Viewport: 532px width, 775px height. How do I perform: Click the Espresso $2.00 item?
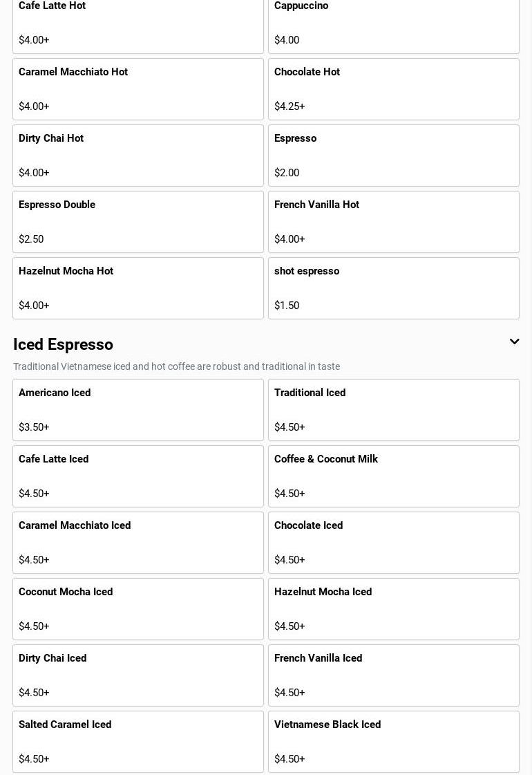393,156
